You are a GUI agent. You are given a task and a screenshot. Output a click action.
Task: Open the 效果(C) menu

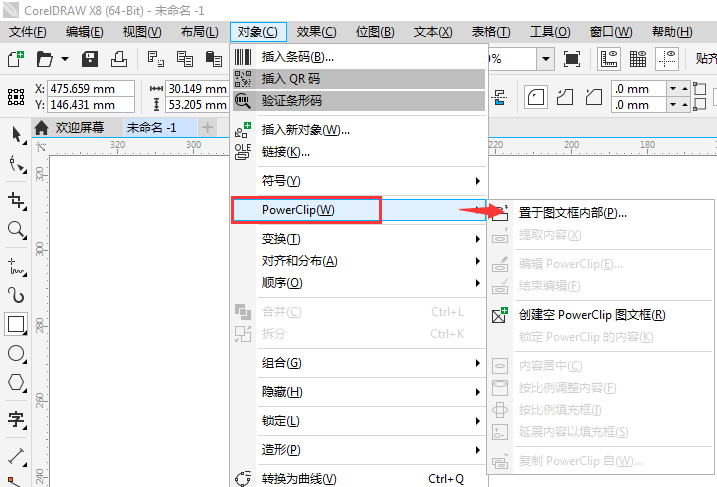pos(316,32)
